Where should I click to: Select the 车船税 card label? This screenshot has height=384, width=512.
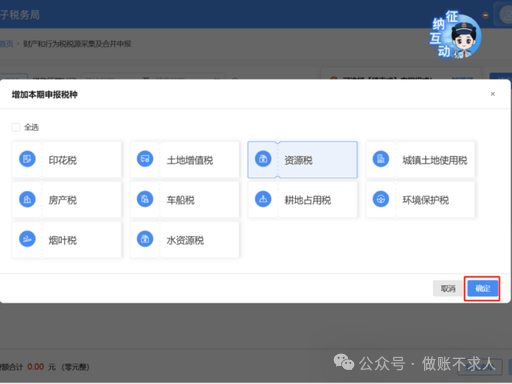pos(181,200)
